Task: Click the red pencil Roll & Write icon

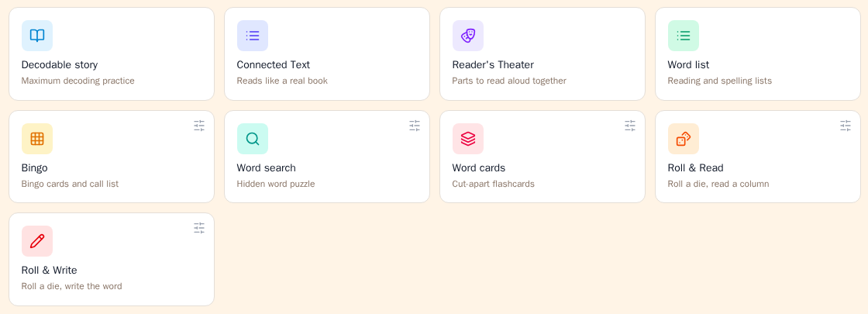Action: (37, 241)
